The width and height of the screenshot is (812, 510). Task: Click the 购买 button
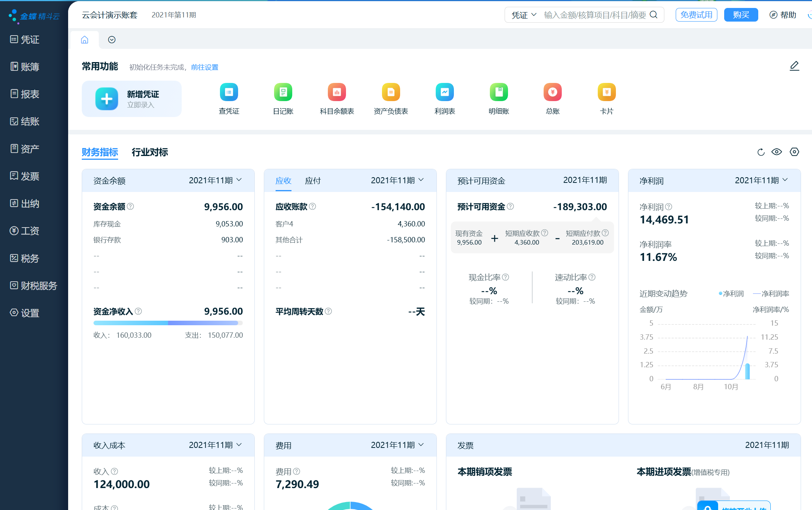741,15
